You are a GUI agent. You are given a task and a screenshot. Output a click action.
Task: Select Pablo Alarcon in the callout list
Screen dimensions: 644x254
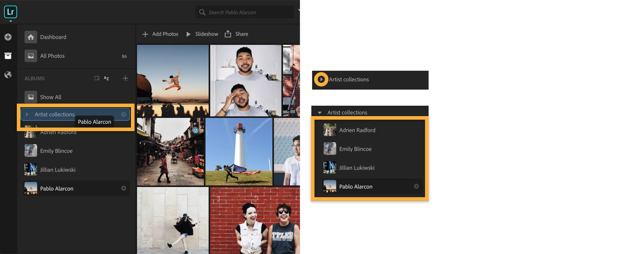coord(372,186)
